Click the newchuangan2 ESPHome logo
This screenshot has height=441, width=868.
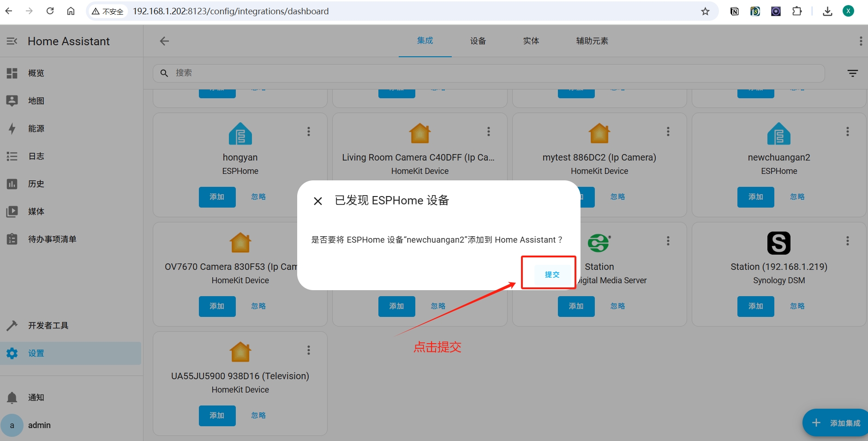point(779,134)
